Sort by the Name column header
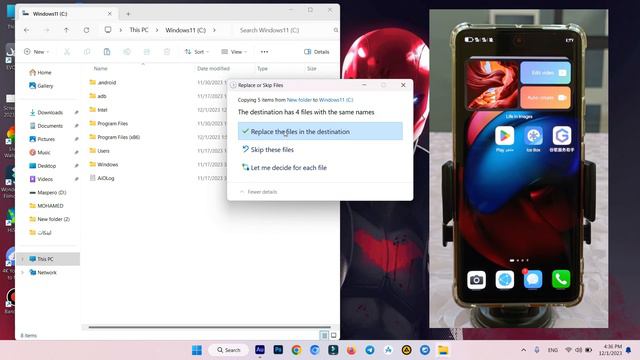This screenshot has width=640, height=360. coord(100,69)
